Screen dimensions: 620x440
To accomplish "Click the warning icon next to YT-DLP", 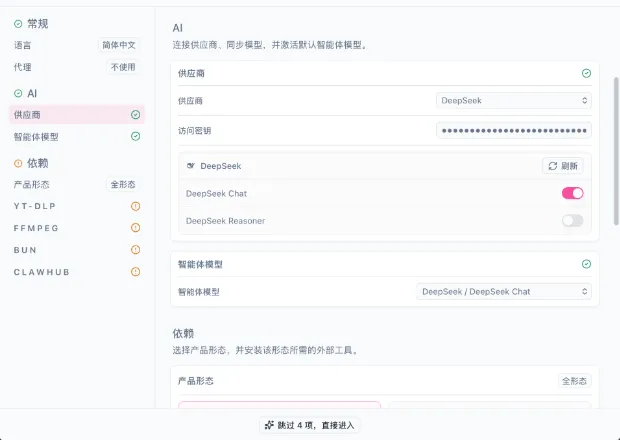I will click(x=136, y=206).
